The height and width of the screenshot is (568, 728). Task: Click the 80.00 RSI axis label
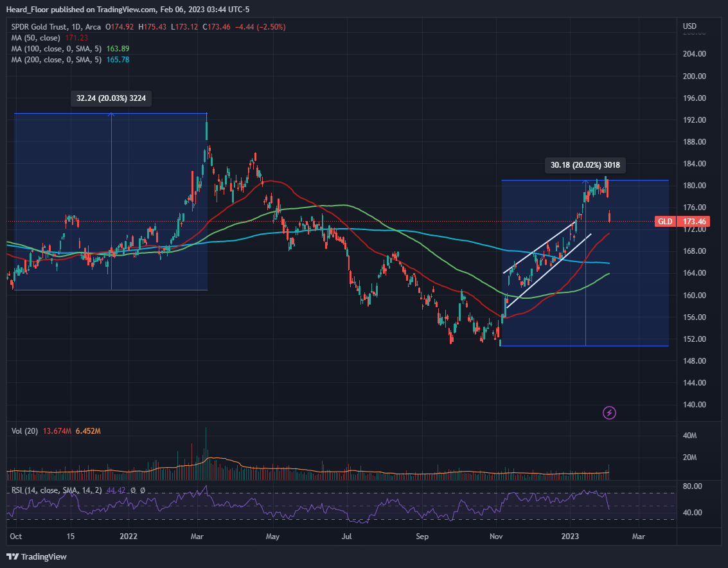tap(692, 486)
